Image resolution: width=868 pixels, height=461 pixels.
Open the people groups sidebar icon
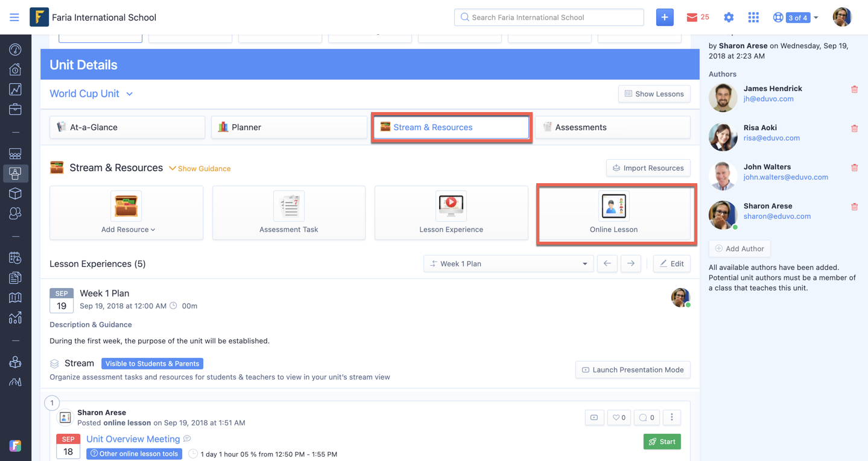[x=15, y=213]
